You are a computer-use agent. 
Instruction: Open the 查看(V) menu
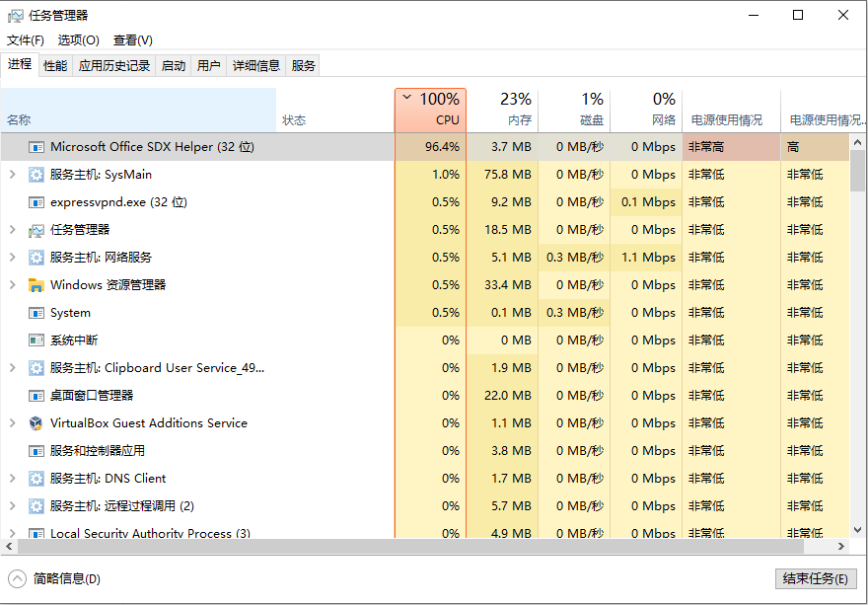tap(133, 40)
